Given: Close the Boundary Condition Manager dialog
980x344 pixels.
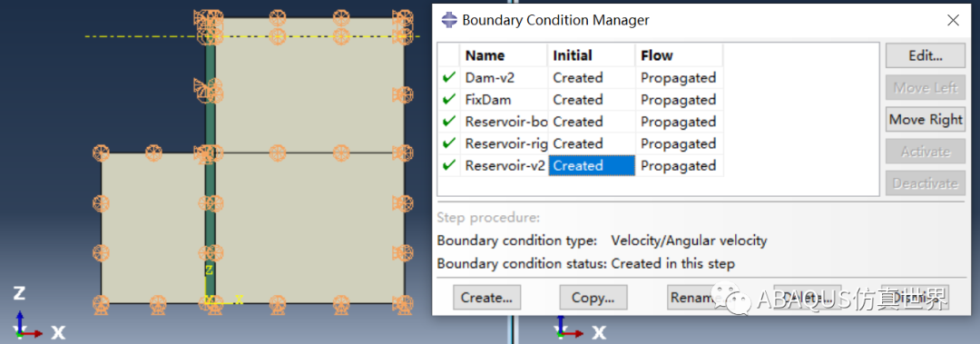Looking at the screenshot, I should tap(953, 21).
